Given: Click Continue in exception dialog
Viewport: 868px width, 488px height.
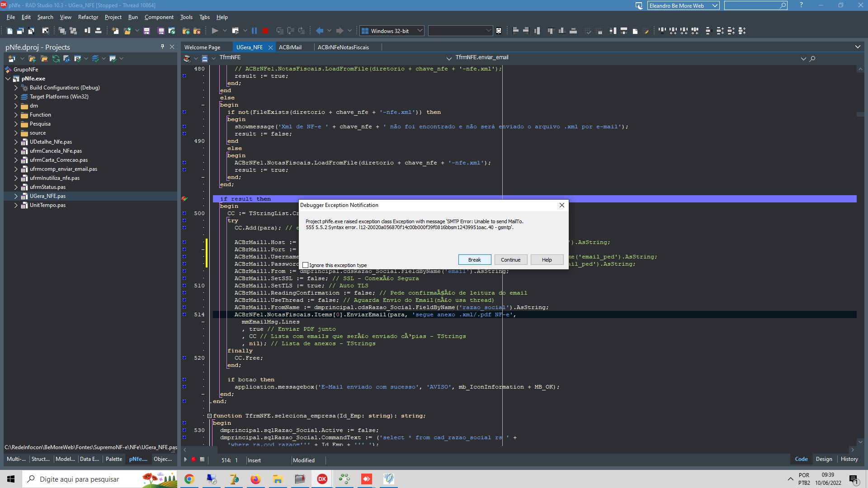Looking at the screenshot, I should point(511,260).
